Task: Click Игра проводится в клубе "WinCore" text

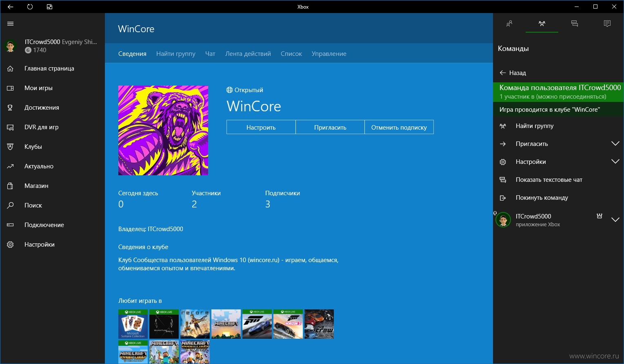Action: click(x=550, y=110)
